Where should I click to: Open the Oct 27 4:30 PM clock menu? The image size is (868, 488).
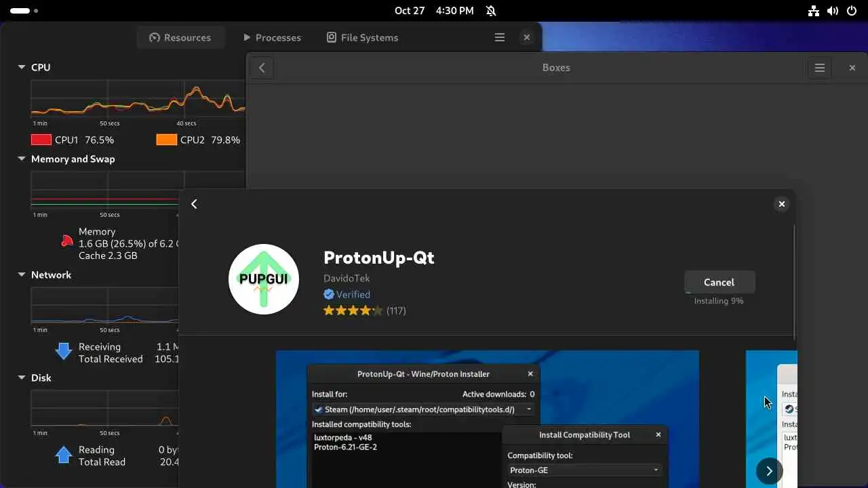[434, 11]
